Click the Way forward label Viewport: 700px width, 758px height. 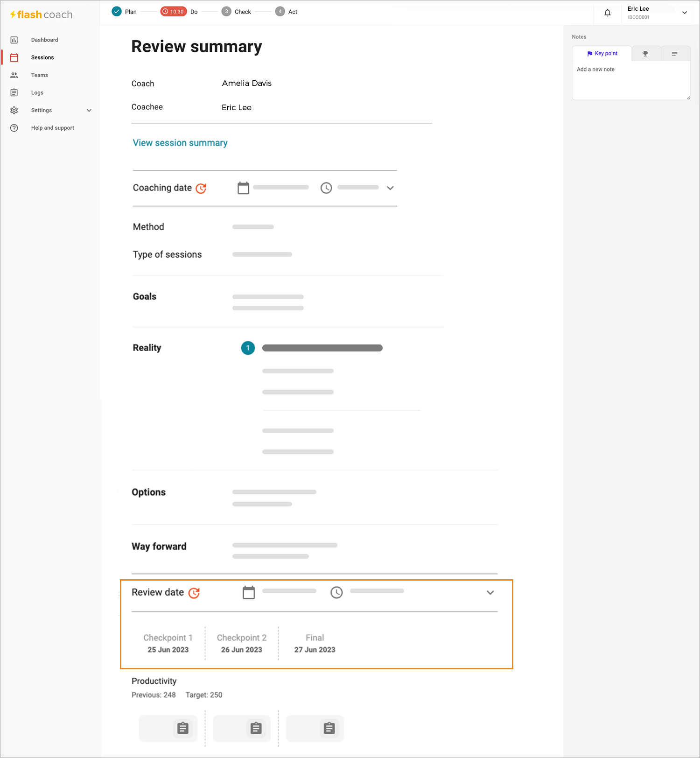(159, 547)
